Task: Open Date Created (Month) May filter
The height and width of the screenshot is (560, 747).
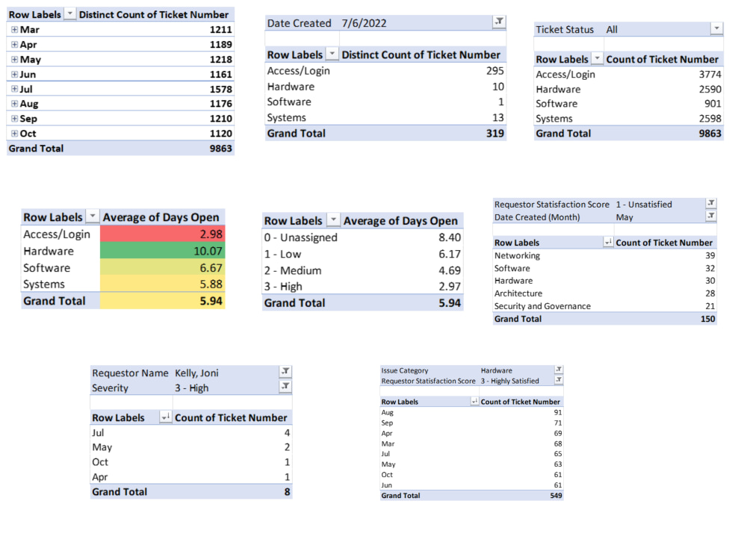Action: [x=711, y=217]
